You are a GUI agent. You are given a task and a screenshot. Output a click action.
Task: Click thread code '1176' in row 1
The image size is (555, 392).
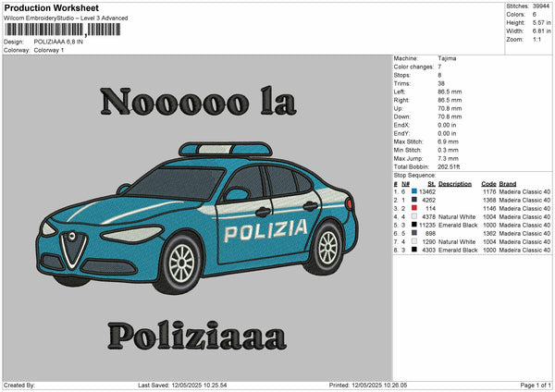(x=489, y=191)
